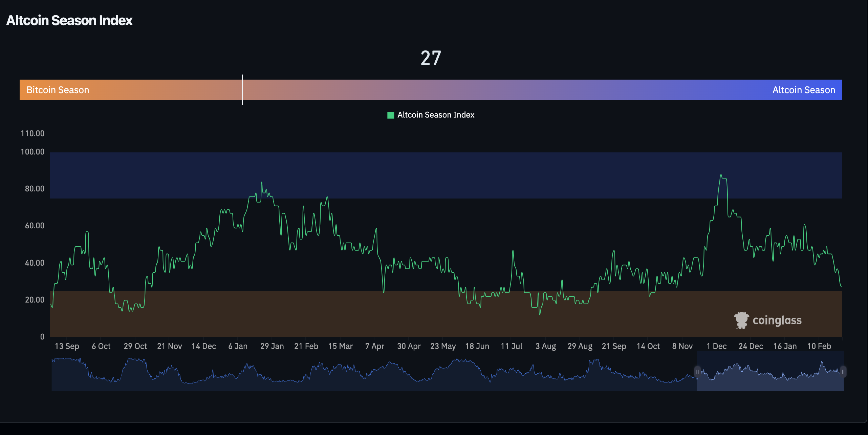Viewport: 868px width, 435px height.
Task: Click the 29 Jan axis label
Action: pos(273,346)
